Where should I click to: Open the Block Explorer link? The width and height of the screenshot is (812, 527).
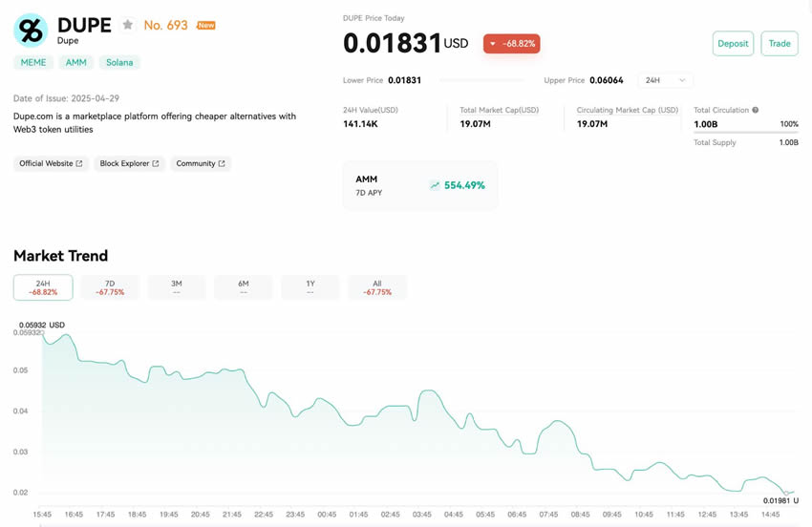129,163
